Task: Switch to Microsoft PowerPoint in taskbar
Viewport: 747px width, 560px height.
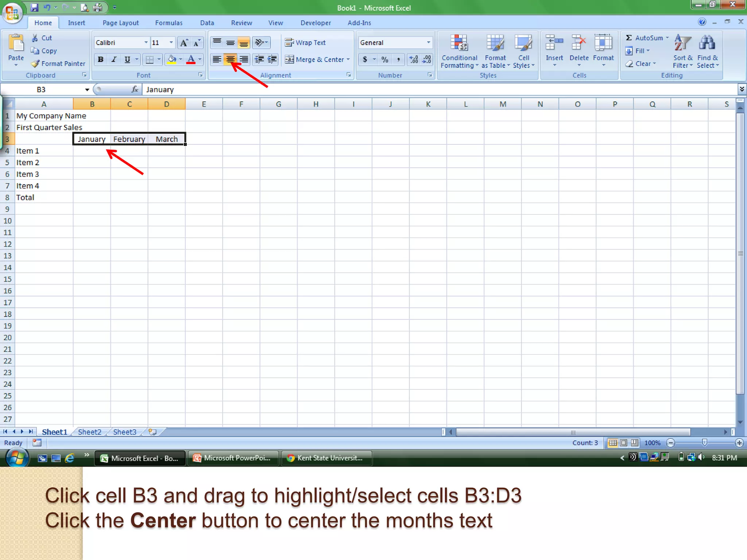Action: point(233,458)
